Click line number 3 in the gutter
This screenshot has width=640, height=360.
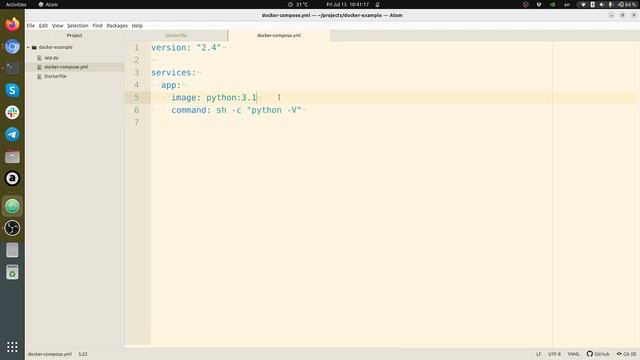[x=137, y=73]
